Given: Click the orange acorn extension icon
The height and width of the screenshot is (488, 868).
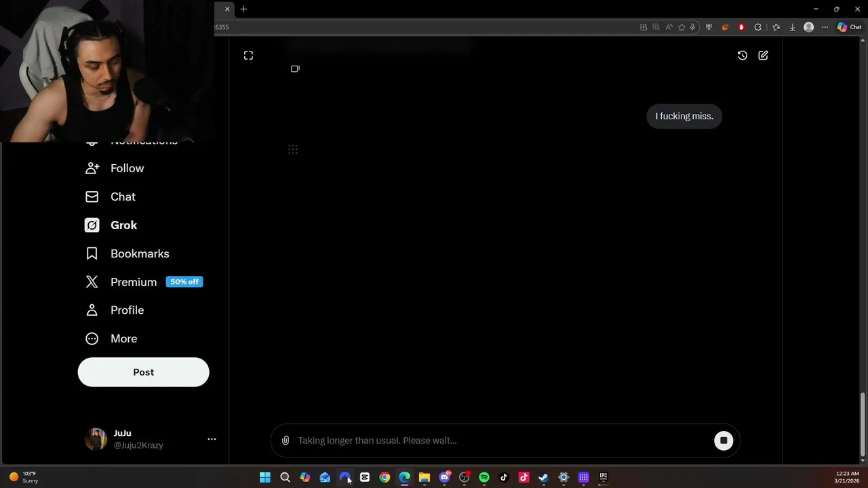Looking at the screenshot, I should coord(725,27).
